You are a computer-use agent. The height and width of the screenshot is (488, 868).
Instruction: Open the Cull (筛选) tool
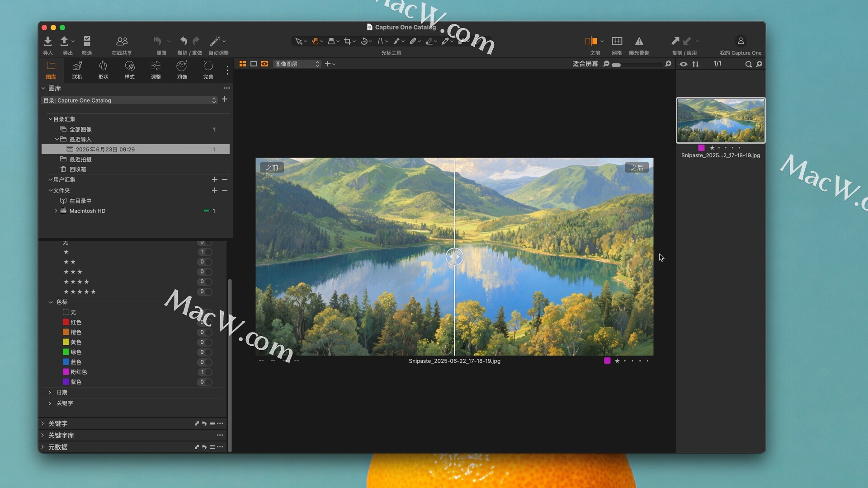pos(87,41)
